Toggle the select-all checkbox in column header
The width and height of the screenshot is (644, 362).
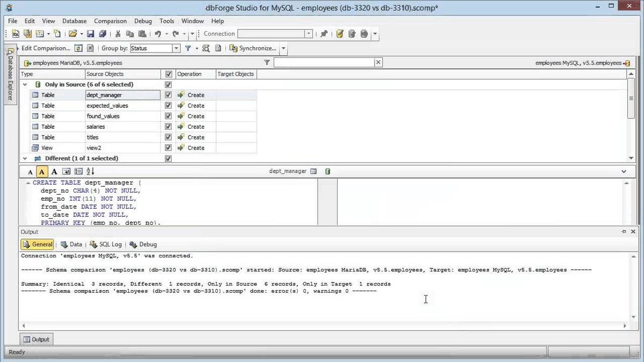(169, 74)
